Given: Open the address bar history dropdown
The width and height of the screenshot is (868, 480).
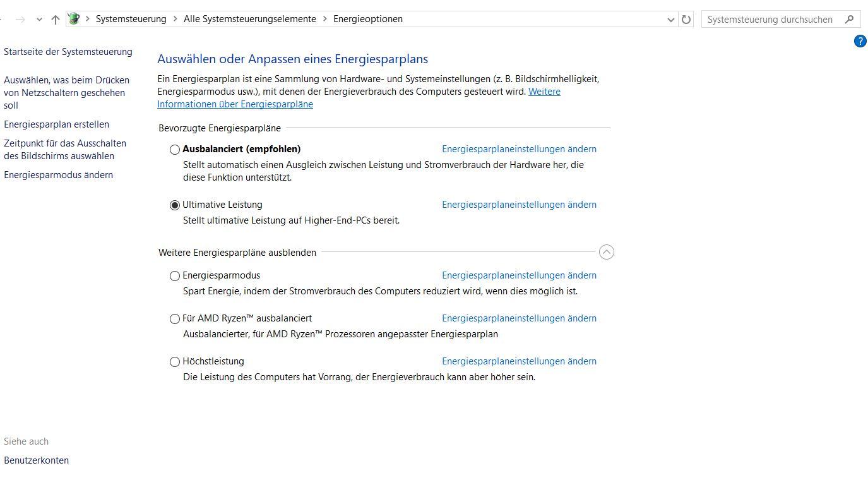Looking at the screenshot, I should click(670, 19).
